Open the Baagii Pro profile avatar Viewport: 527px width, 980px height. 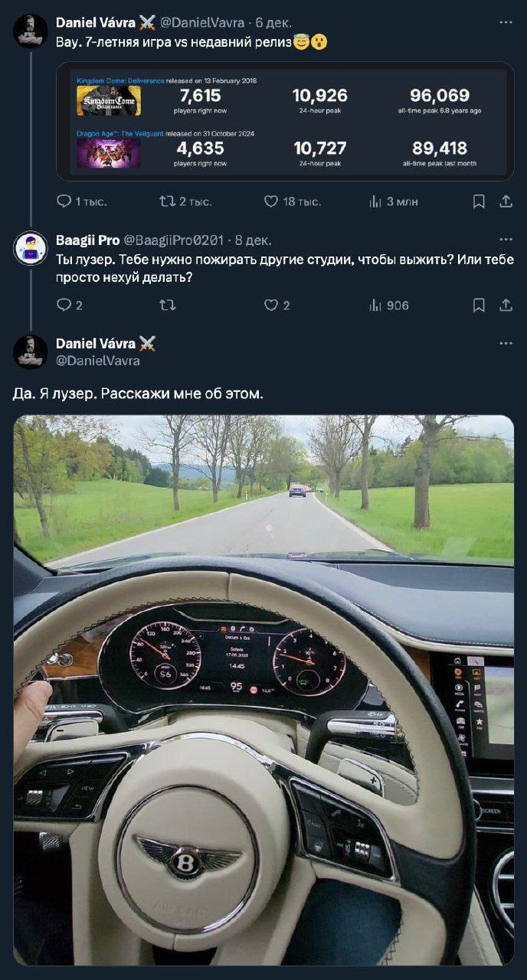(x=30, y=249)
